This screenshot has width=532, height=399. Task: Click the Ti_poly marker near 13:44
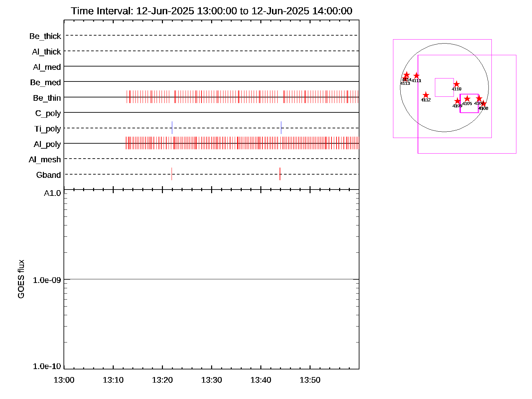[281, 128]
